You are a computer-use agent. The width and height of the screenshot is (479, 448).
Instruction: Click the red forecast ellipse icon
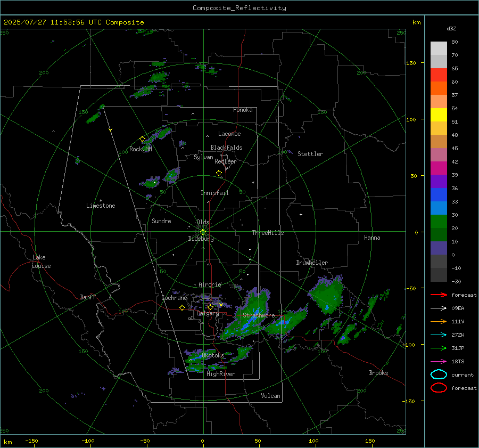tap(439, 388)
